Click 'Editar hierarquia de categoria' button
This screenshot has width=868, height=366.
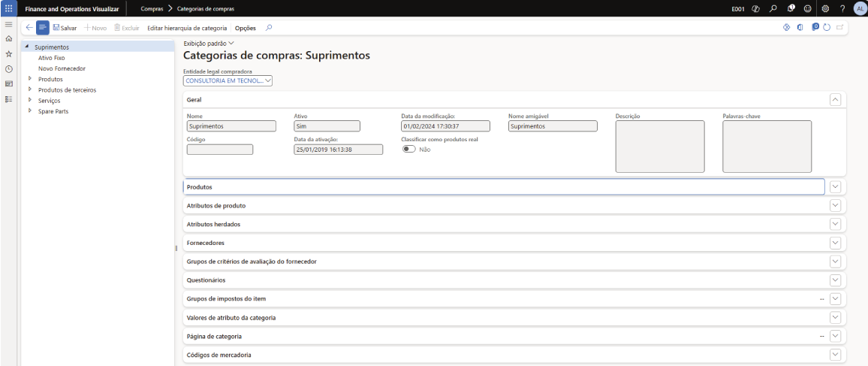[187, 28]
